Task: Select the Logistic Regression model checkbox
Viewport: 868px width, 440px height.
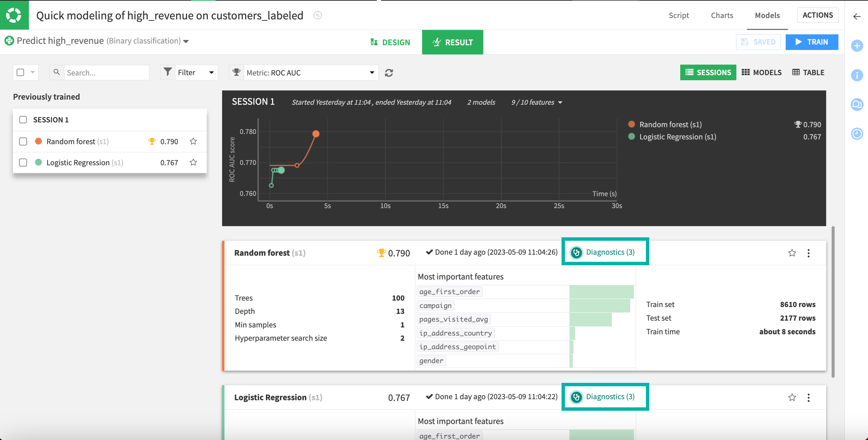Action: tap(23, 162)
